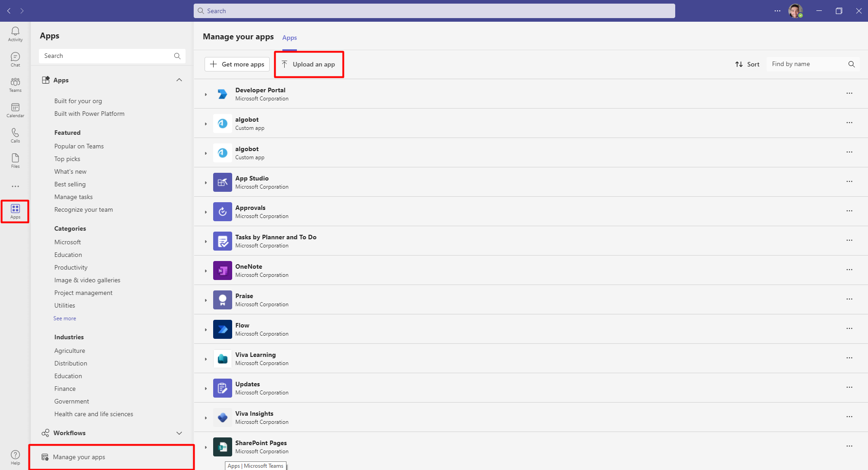Screen dimensions: 868x470
Task: Open the Files icon
Action: (x=15, y=161)
